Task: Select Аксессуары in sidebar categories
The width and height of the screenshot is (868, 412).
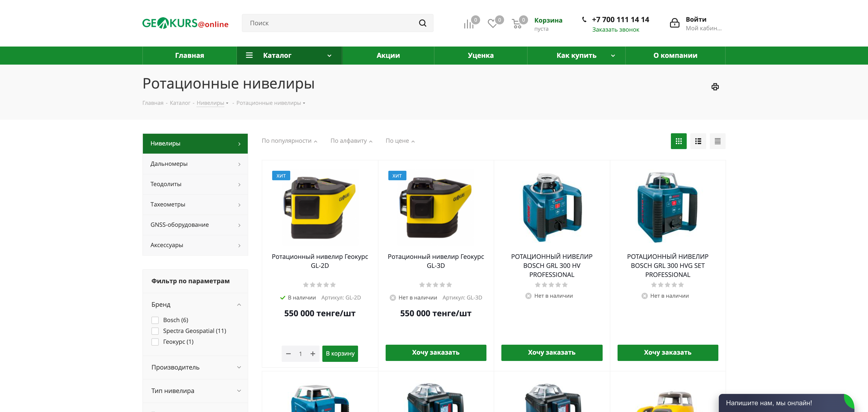Action: pos(195,245)
